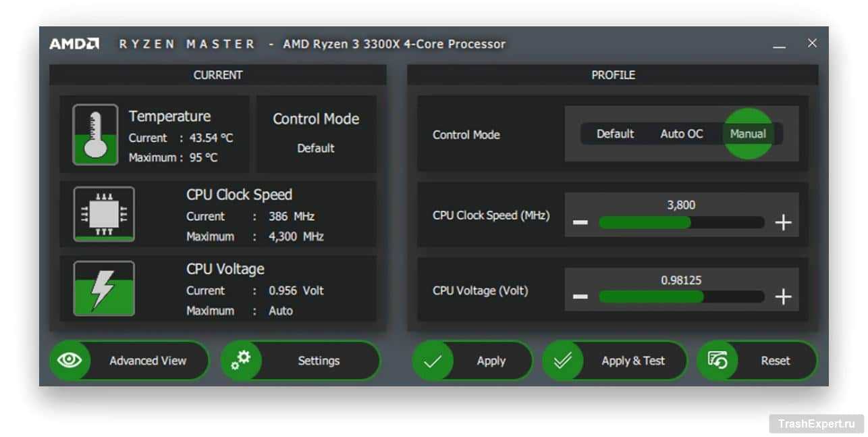Minimize the Ryzen Master window
This screenshot has height=437, width=868.
(780, 45)
